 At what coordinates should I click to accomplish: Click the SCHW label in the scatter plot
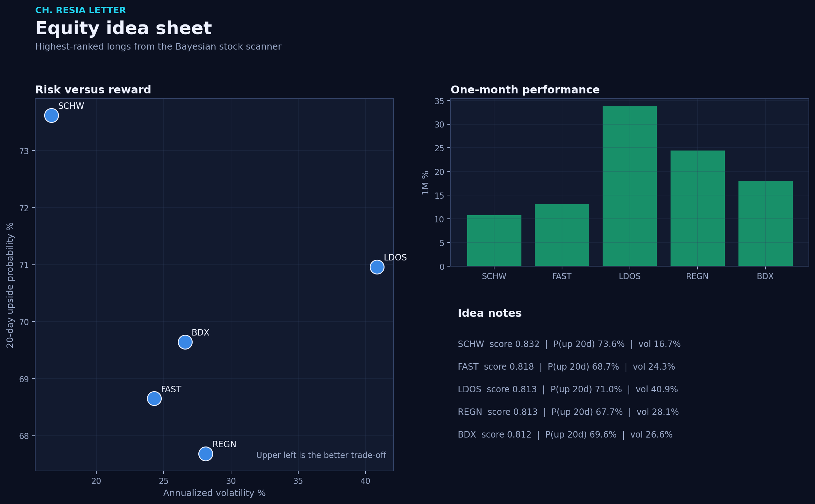71,106
